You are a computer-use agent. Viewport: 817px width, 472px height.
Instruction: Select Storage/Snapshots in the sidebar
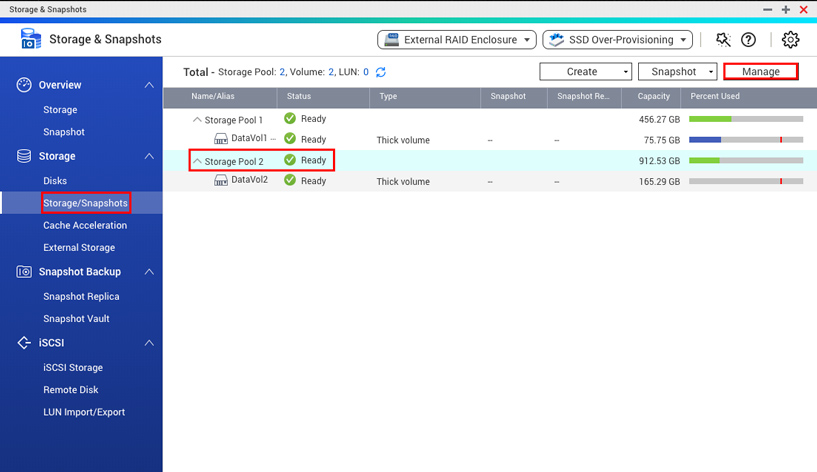coord(85,203)
